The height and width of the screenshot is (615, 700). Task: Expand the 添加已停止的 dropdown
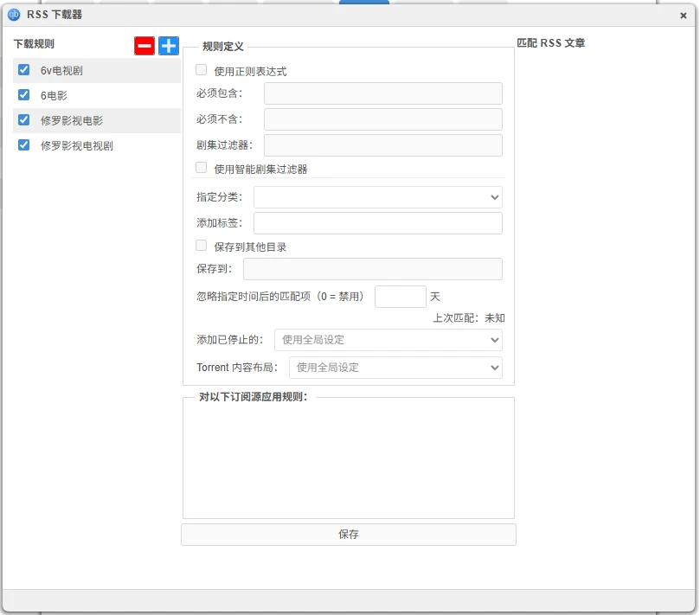click(x=388, y=340)
